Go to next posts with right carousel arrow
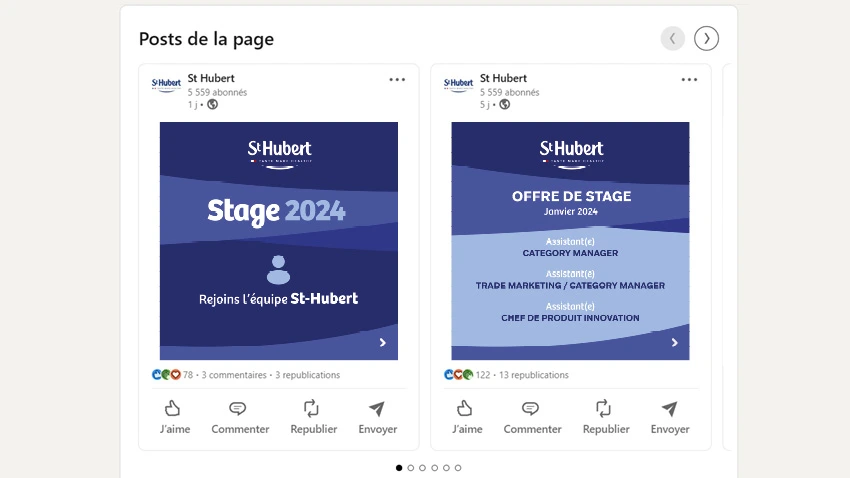The height and width of the screenshot is (478, 850). coord(706,38)
